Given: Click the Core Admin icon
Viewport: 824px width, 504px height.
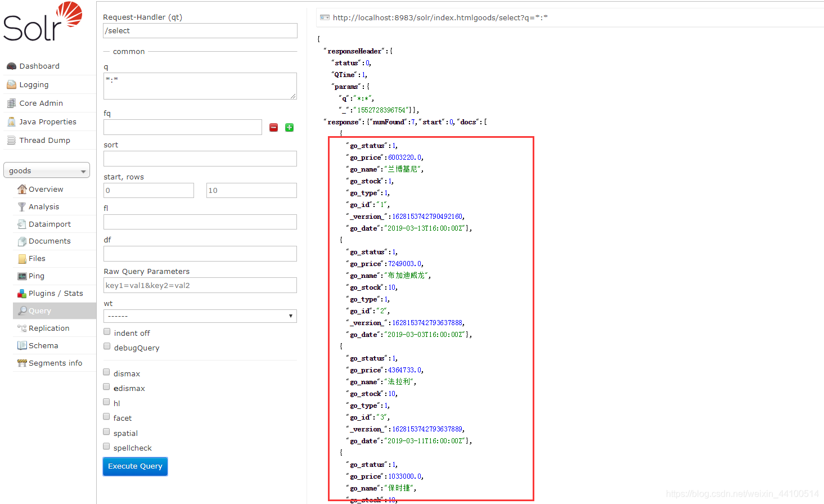Looking at the screenshot, I should point(11,103).
